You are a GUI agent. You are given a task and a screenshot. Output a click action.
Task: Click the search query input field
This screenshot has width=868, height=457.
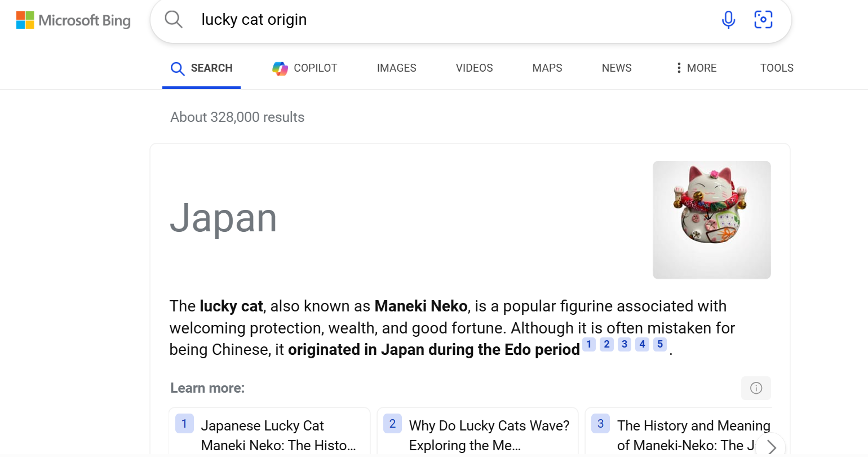pyautogui.click(x=451, y=20)
